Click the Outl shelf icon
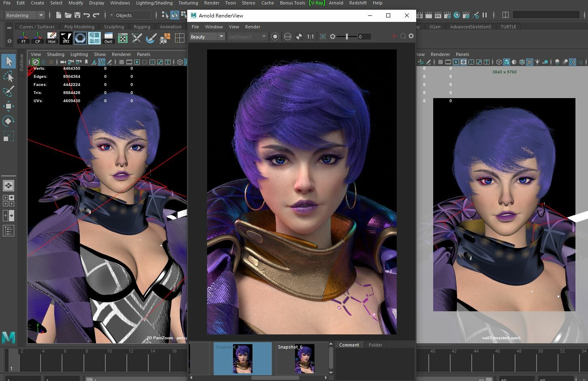588x381 pixels. click(x=108, y=38)
